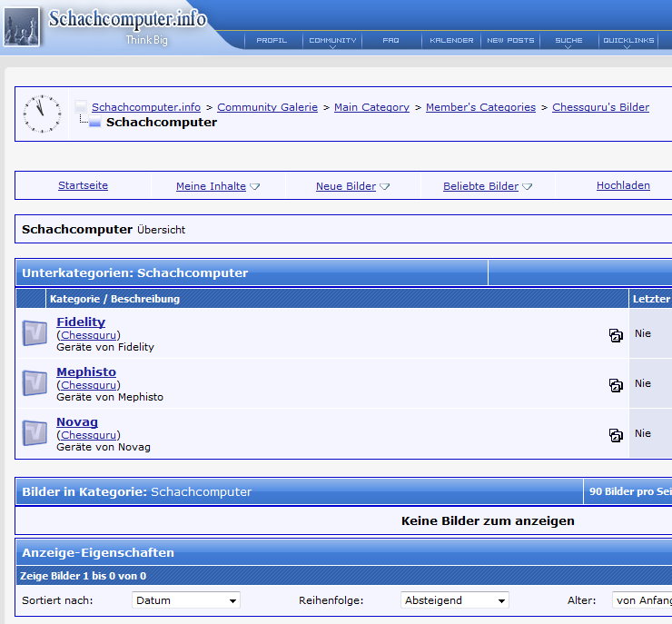Expand the Beliebte Bilder menu

click(487, 186)
